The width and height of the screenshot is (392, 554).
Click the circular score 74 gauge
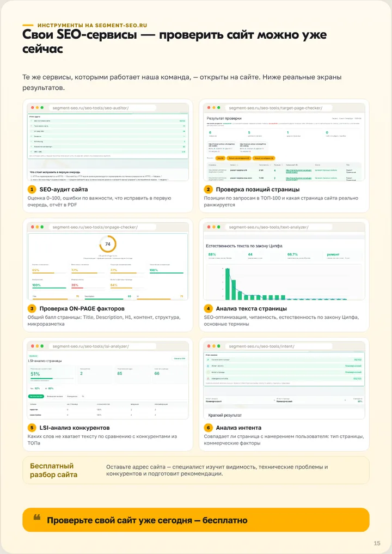pyautogui.click(x=108, y=244)
